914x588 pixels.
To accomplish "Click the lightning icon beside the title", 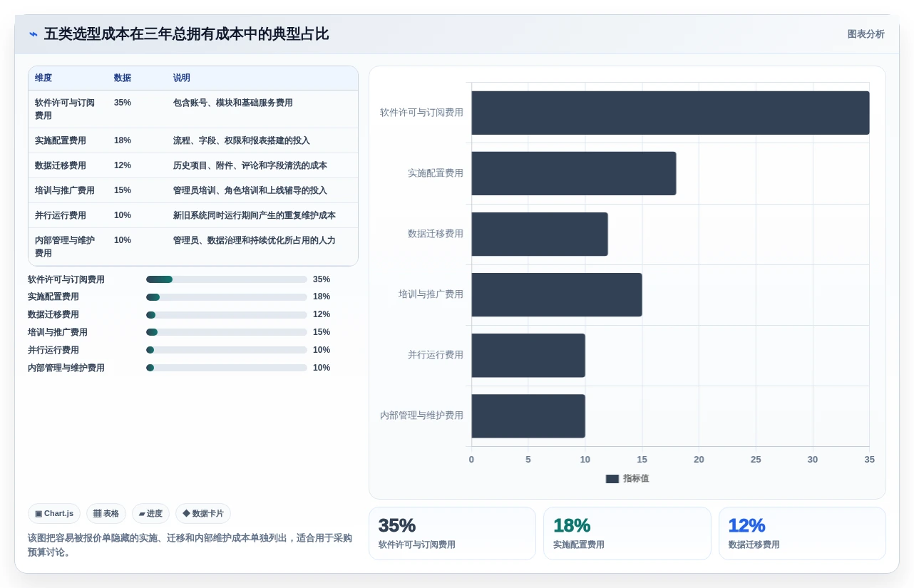I will coord(34,34).
